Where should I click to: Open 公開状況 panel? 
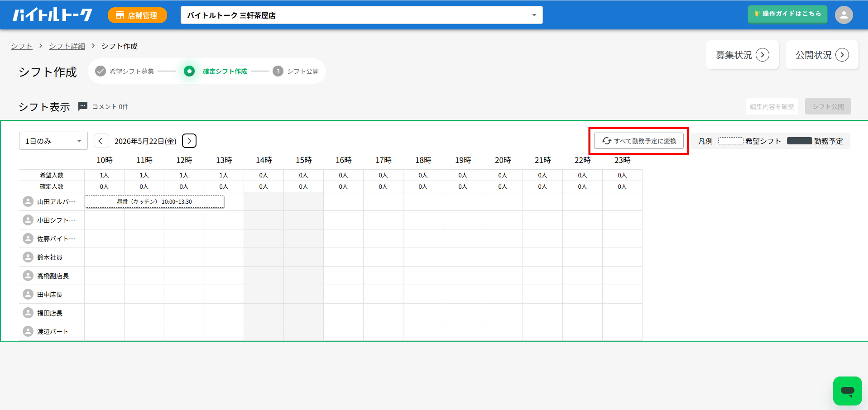pos(822,55)
